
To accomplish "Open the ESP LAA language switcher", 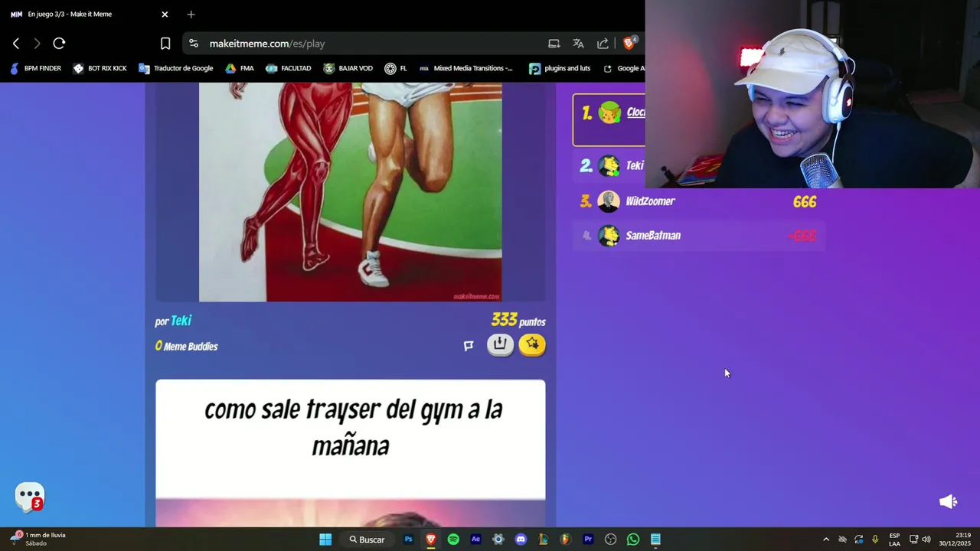I will pyautogui.click(x=894, y=540).
